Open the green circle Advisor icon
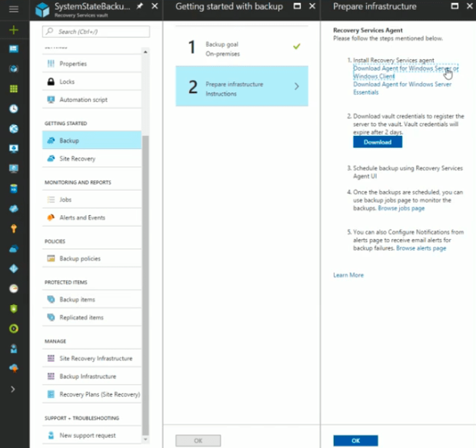 [14, 328]
